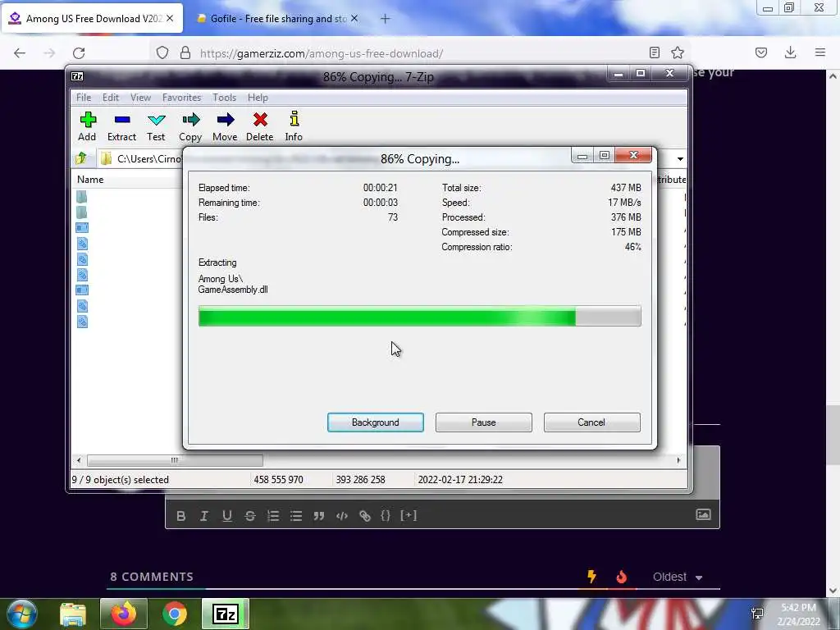Viewport: 840px width, 630px height.
Task: Open the Oldest comment sort dropdown
Action: pyautogui.click(x=677, y=577)
